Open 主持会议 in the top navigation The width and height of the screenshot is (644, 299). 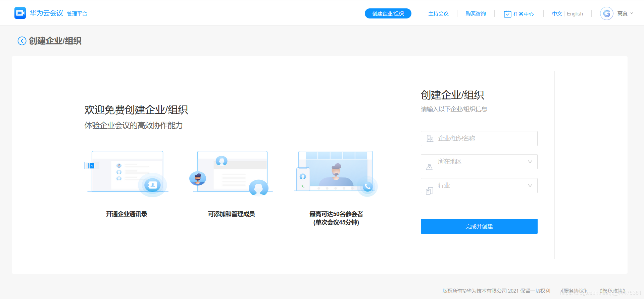tap(438, 14)
